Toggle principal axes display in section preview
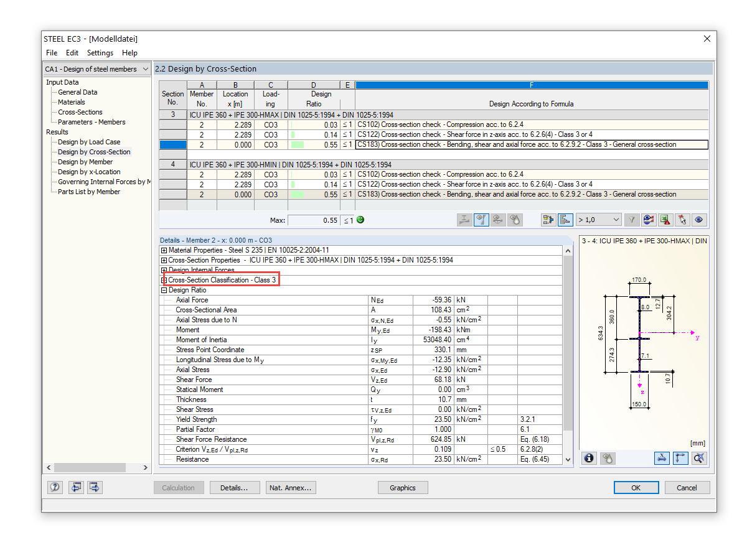 tap(680, 458)
